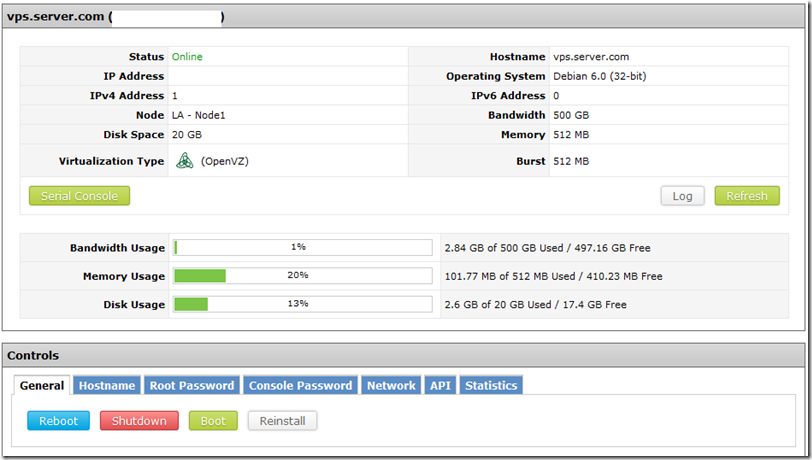Refresh the VPS status

point(747,196)
